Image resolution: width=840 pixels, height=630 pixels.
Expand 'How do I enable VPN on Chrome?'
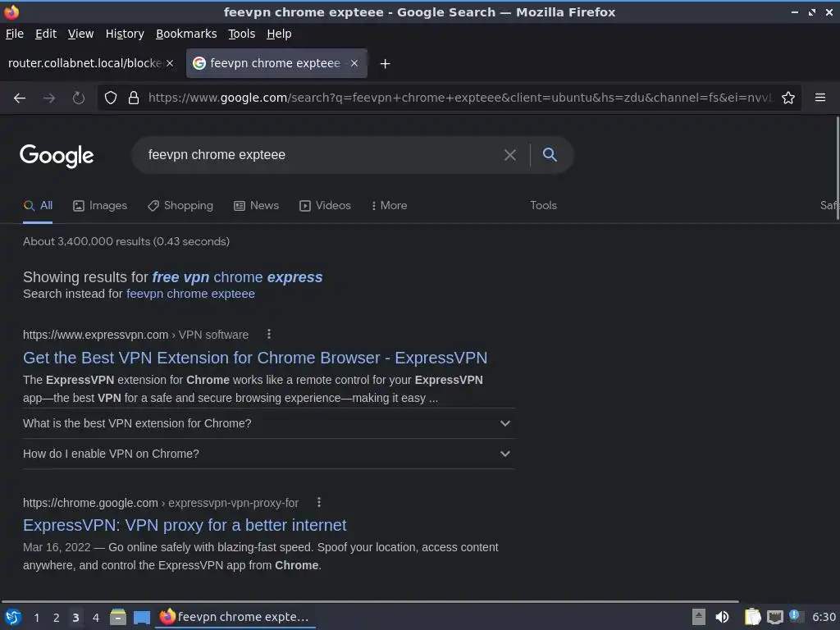pos(268,454)
